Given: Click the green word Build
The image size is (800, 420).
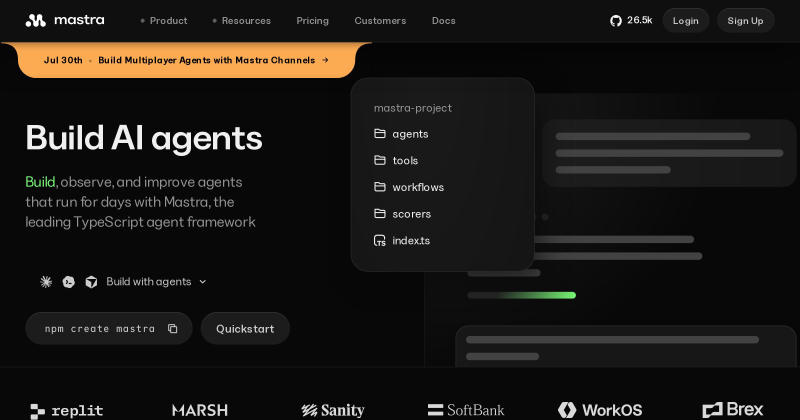Looking at the screenshot, I should click(x=40, y=182).
